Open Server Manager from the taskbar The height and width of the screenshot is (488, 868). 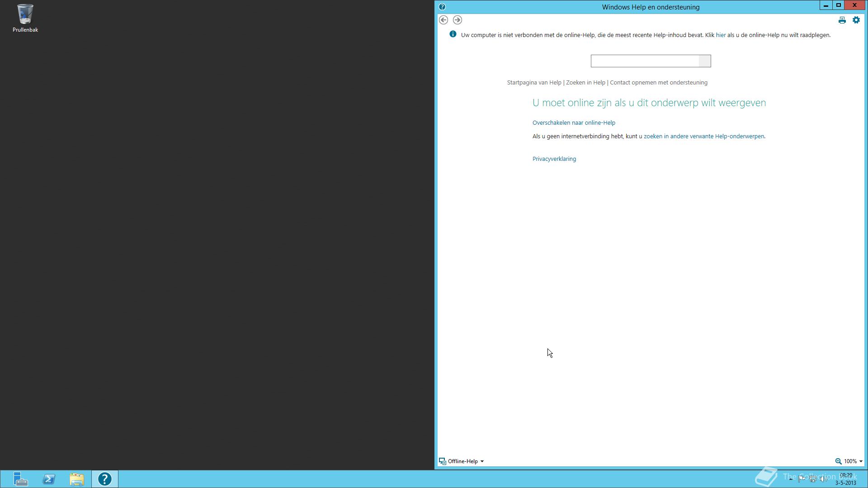coord(20,479)
